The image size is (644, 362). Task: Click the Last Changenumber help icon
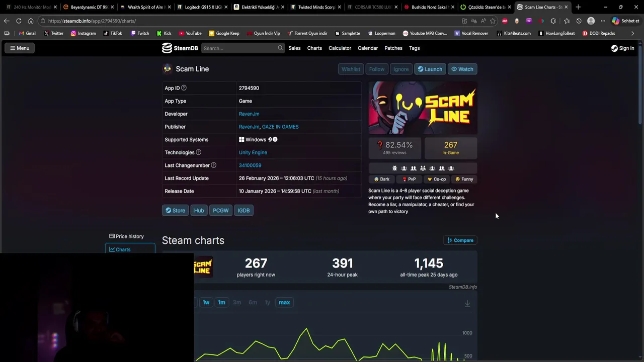[213, 165]
